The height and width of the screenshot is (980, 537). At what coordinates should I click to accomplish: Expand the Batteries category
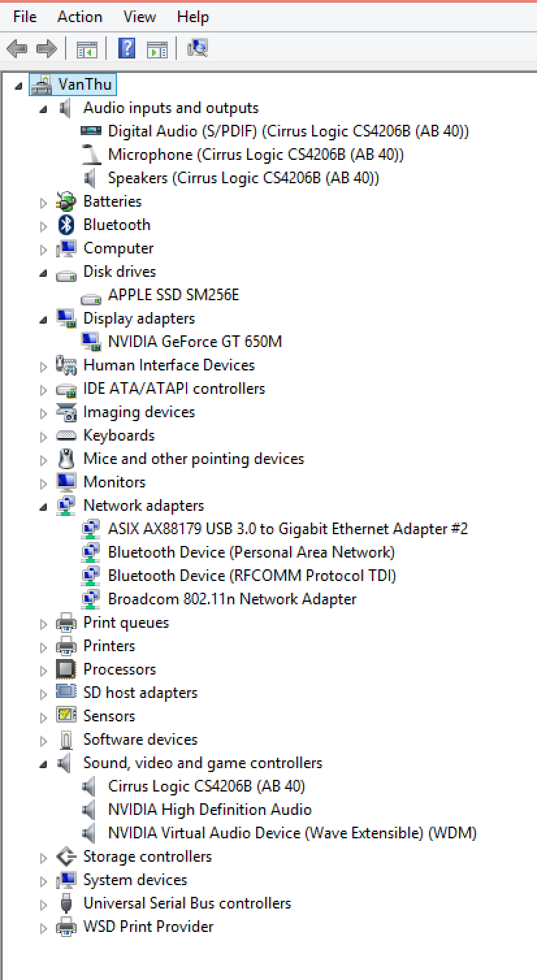pyautogui.click(x=44, y=203)
